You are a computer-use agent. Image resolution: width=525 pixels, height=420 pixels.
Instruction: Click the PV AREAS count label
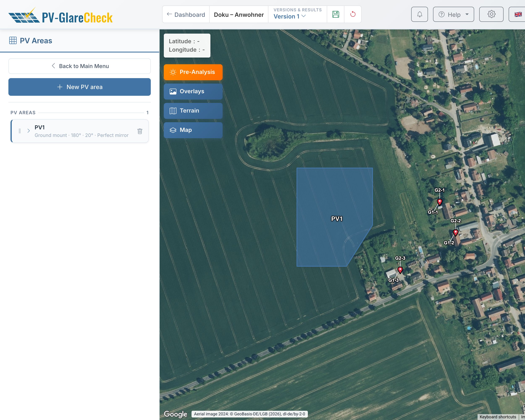(x=147, y=113)
